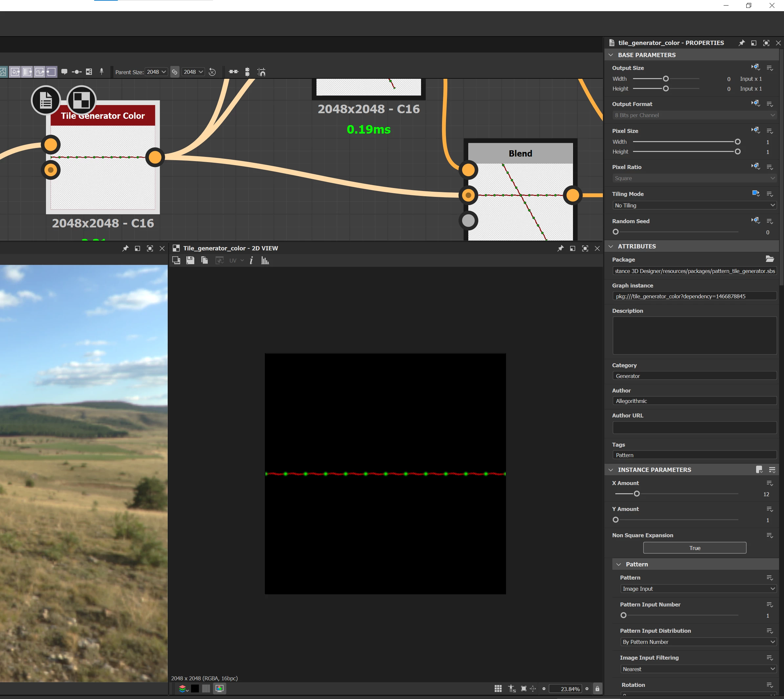Open the Pattern Input Distribution dropdown
The image size is (784, 699).
coord(698,642)
